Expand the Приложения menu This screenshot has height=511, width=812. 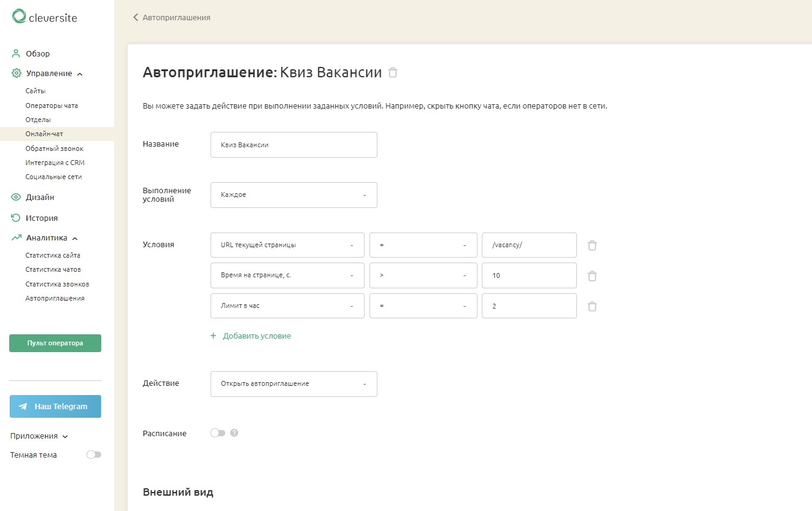tap(39, 436)
